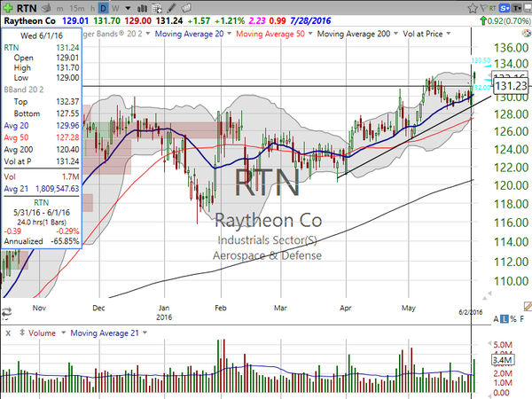The image size is (532, 399).
Task: Click the Vol at Price indicator label
Action: coord(423,34)
